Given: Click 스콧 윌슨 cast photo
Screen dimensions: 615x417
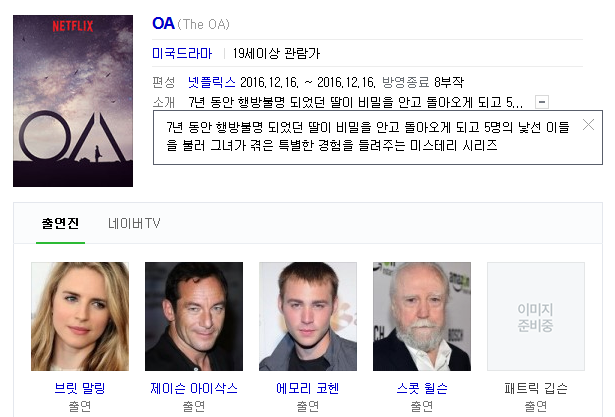Looking at the screenshot, I should coord(422,317).
